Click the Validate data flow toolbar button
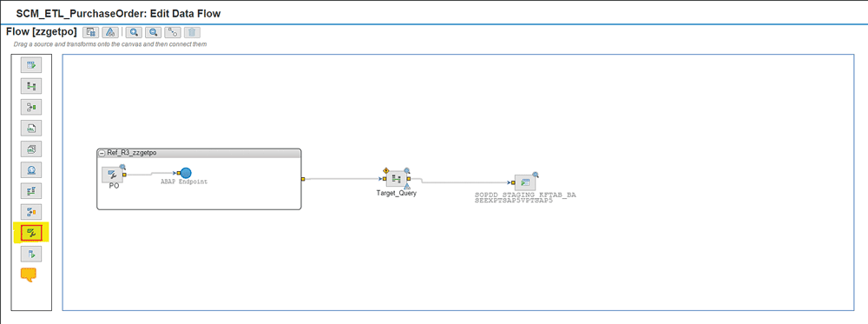This screenshot has height=324, width=868. coord(91,32)
